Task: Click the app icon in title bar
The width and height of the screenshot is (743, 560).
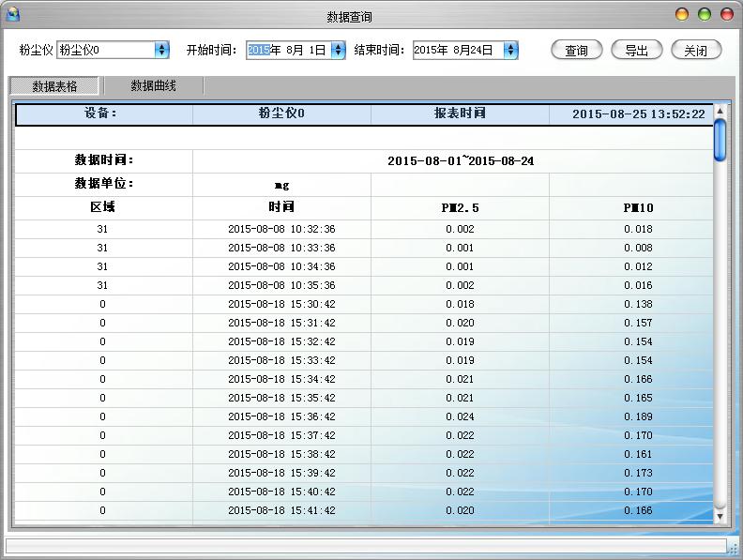Action: click(13, 14)
